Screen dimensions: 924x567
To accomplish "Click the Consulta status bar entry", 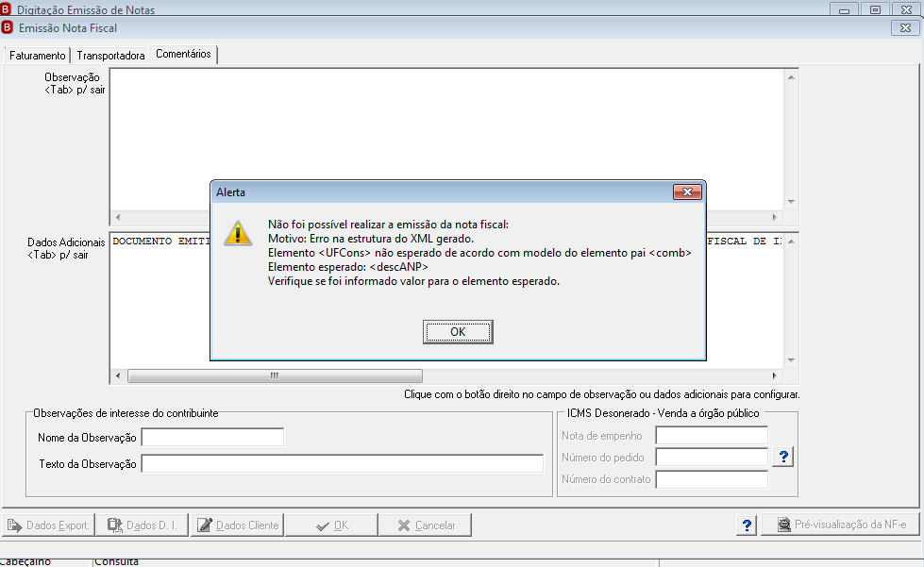I will pos(117,561).
